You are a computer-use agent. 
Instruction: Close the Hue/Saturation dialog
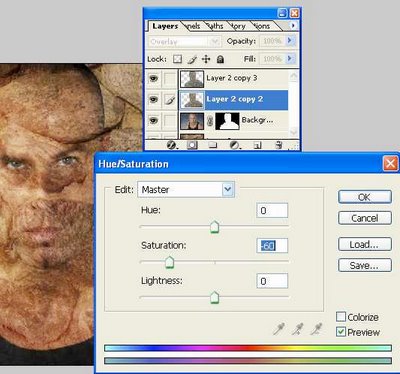click(390, 164)
